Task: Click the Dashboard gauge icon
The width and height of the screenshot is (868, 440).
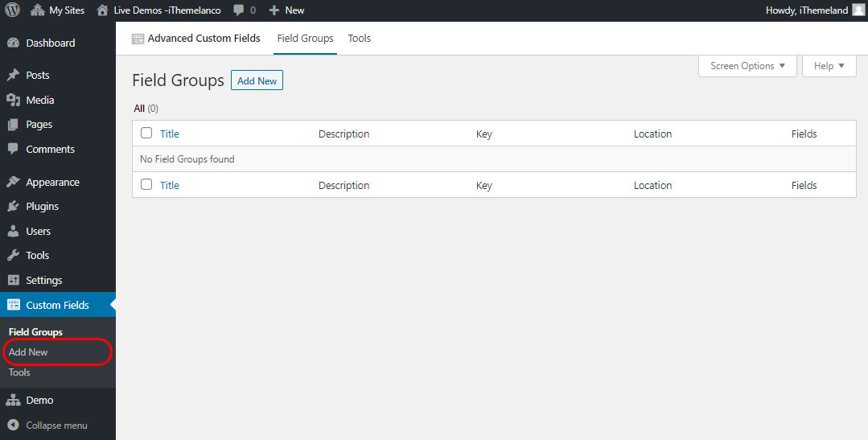Action: (14, 43)
